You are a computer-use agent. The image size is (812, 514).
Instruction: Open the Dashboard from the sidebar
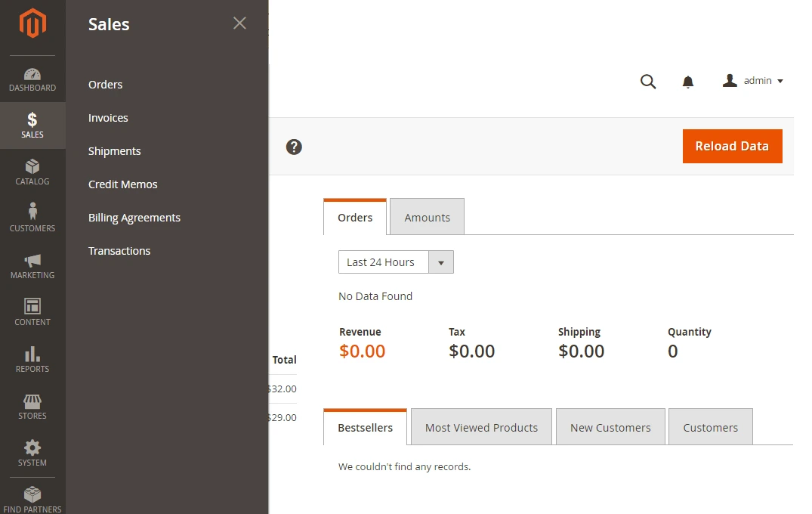(x=32, y=78)
